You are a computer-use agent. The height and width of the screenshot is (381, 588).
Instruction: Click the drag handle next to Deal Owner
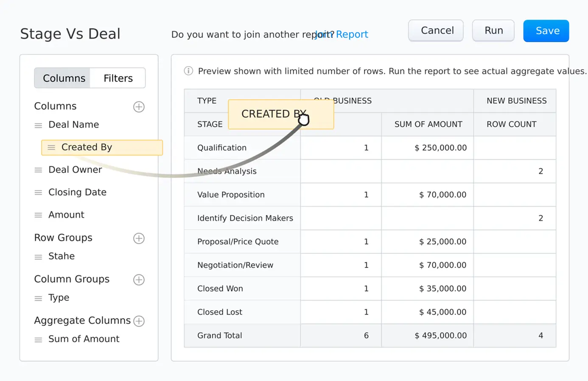(38, 170)
